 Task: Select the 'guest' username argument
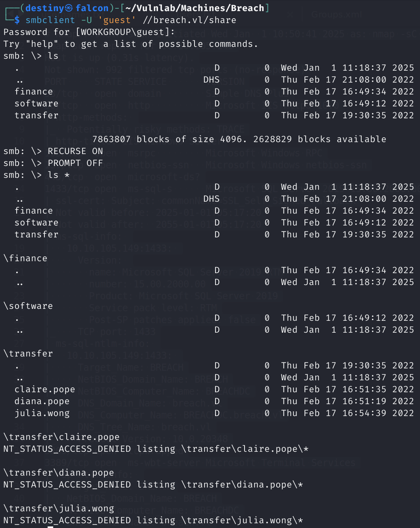point(117,20)
